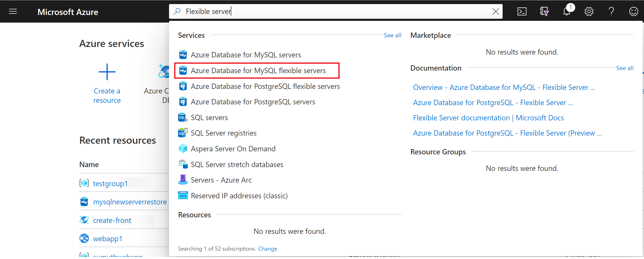Open the mysqlnewserverrestore resource

[130, 202]
